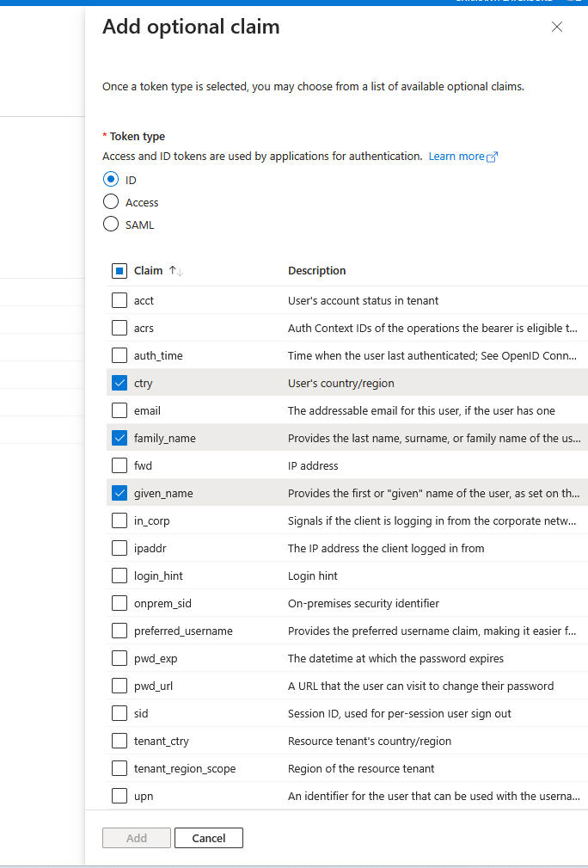Viewport: 588px width, 868px height.
Task: Click the 'User's account status in tenant' description
Action: (364, 300)
